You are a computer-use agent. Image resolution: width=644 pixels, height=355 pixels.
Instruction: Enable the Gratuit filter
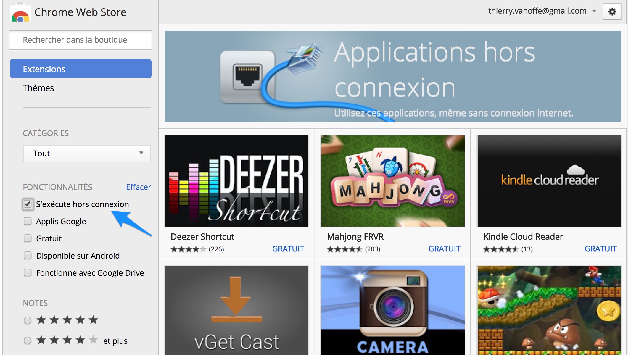(28, 238)
